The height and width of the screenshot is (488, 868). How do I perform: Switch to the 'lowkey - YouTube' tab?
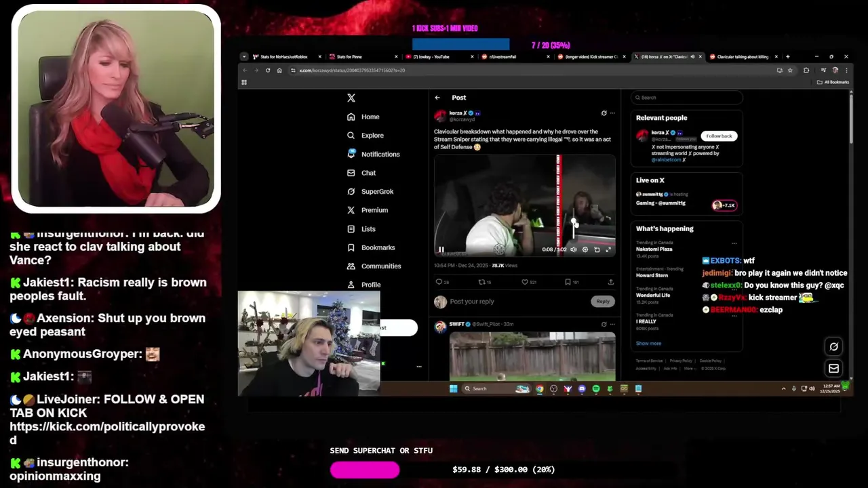pyautogui.click(x=441, y=57)
